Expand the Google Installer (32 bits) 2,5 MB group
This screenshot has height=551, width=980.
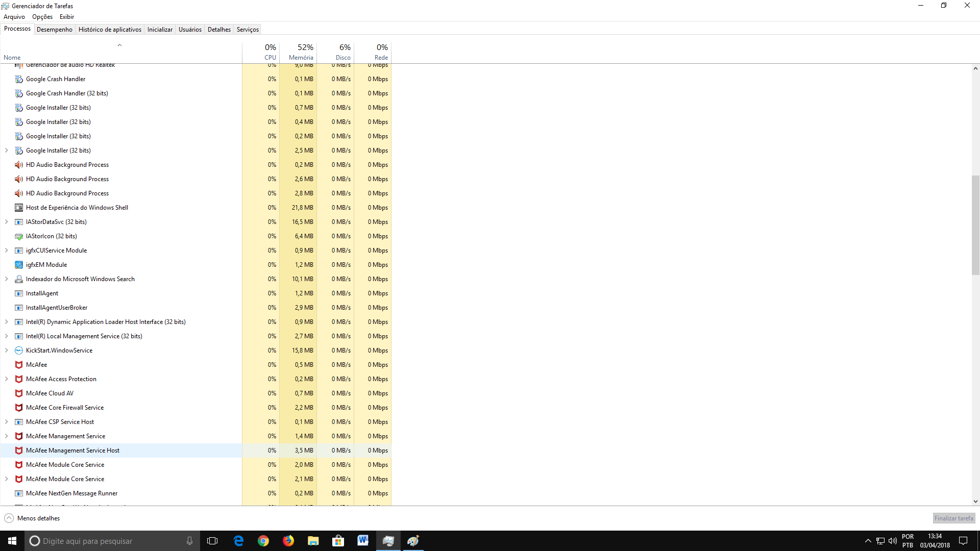pos(7,151)
